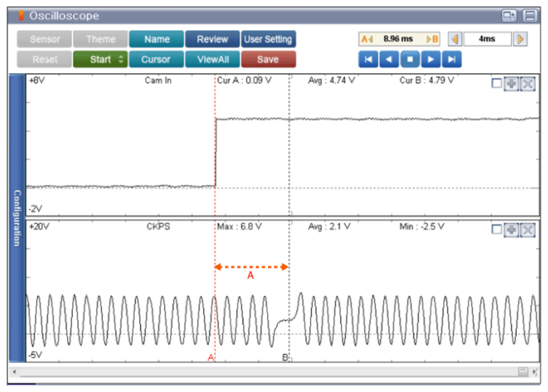Open the Review mode
Viewport: 548px width, 392px height.
[x=212, y=39]
